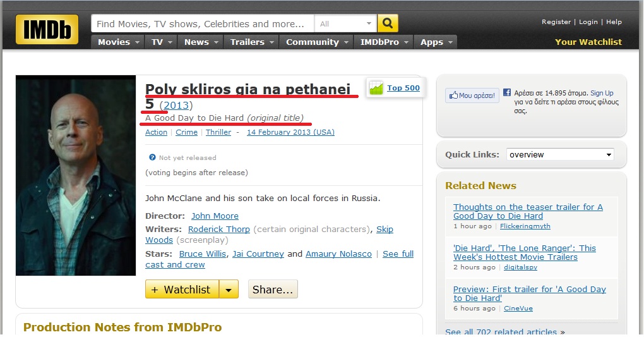This screenshot has height=337, width=644.
Task: Click the 14 February 2013 (USA) release date link
Action: 290,132
